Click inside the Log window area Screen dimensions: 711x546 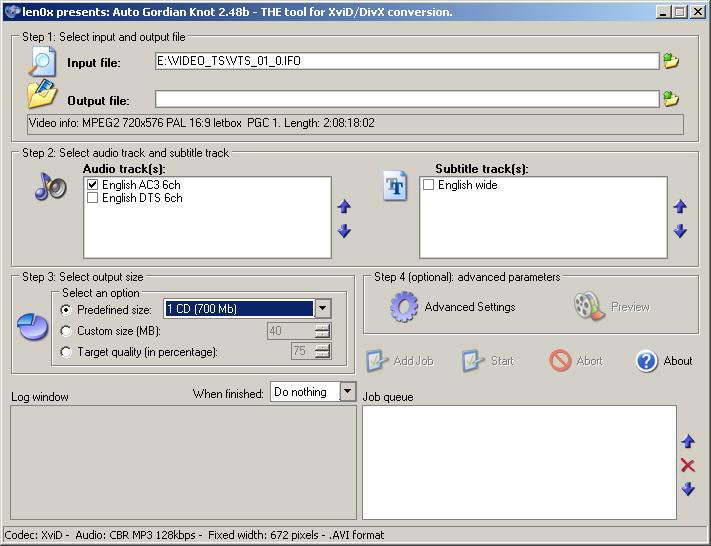[x=183, y=462]
